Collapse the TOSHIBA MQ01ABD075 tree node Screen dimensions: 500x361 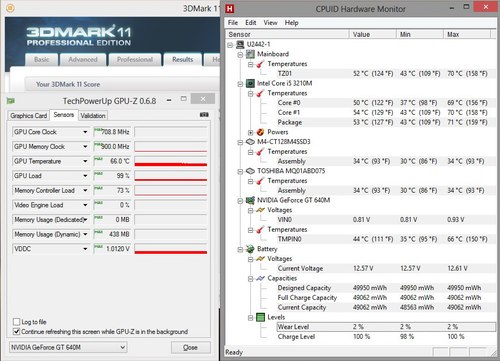(240, 171)
